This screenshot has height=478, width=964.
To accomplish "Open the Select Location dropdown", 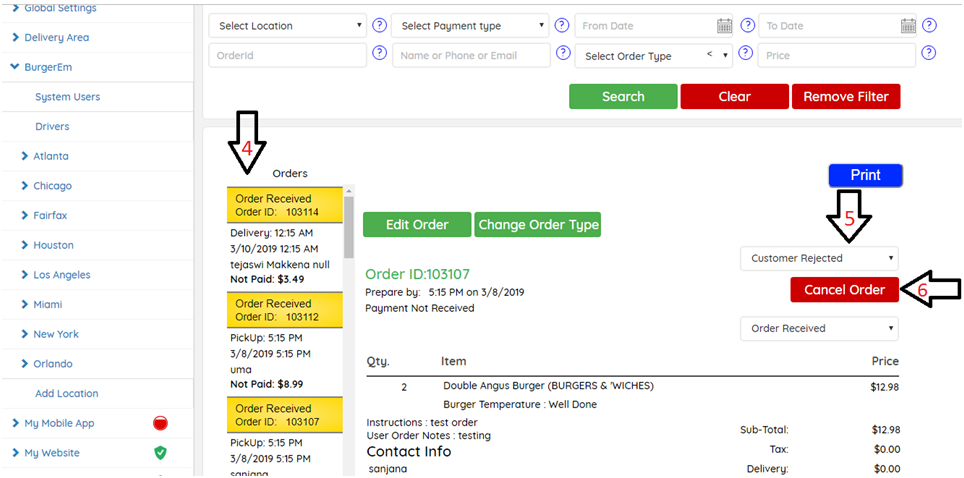I will point(289,26).
